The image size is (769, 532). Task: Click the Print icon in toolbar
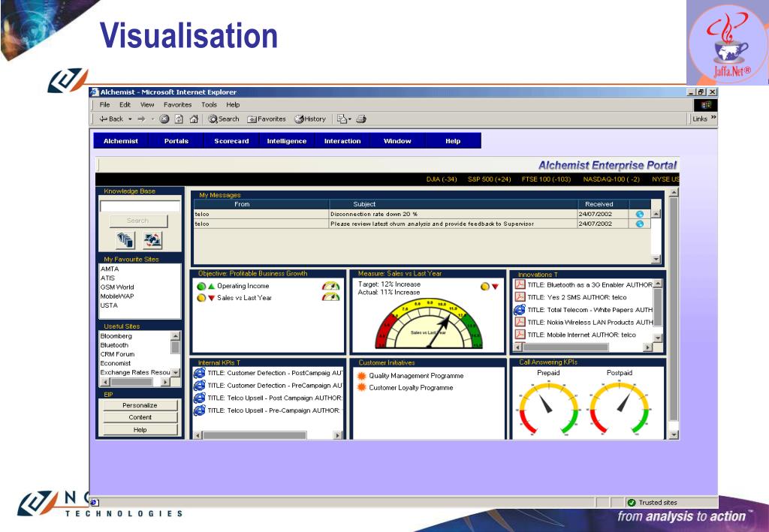(361, 119)
